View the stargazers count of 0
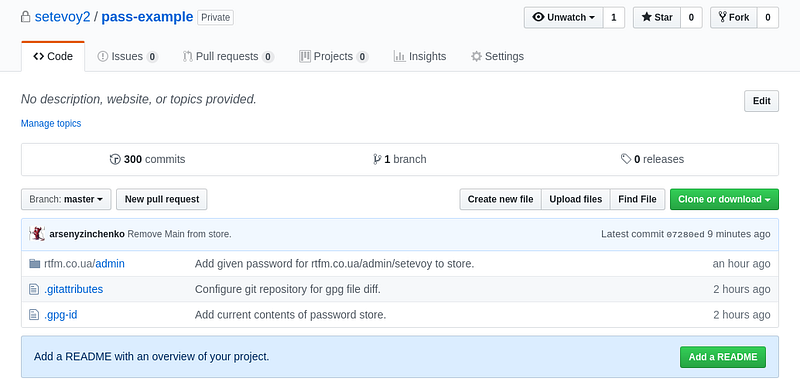This screenshot has width=800, height=391. point(691,17)
